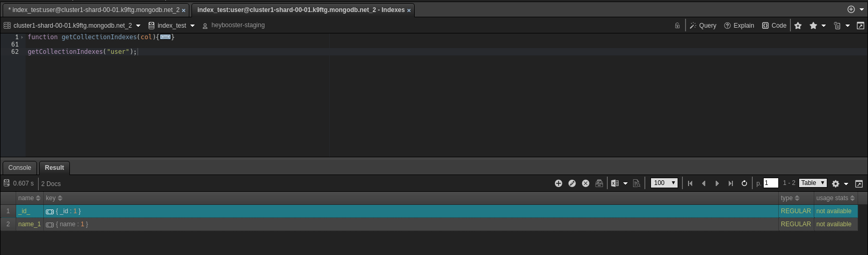
Task: Add a new document with plus icon
Action: click(559, 183)
